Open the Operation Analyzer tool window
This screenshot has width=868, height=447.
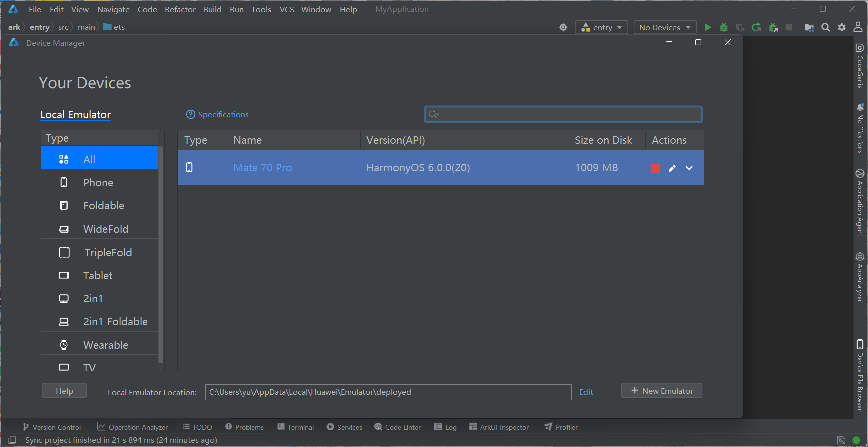click(132, 427)
